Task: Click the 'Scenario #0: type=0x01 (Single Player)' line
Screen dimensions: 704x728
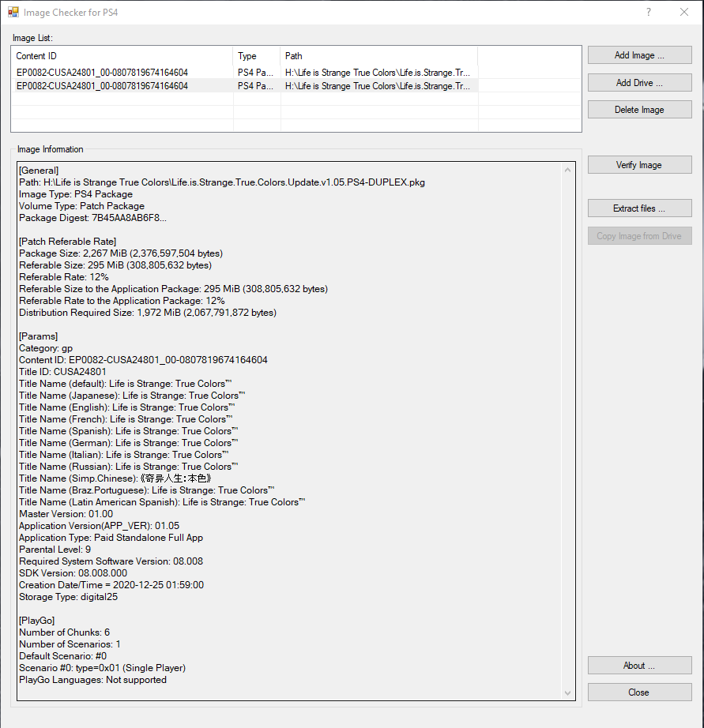Action: 102,668
